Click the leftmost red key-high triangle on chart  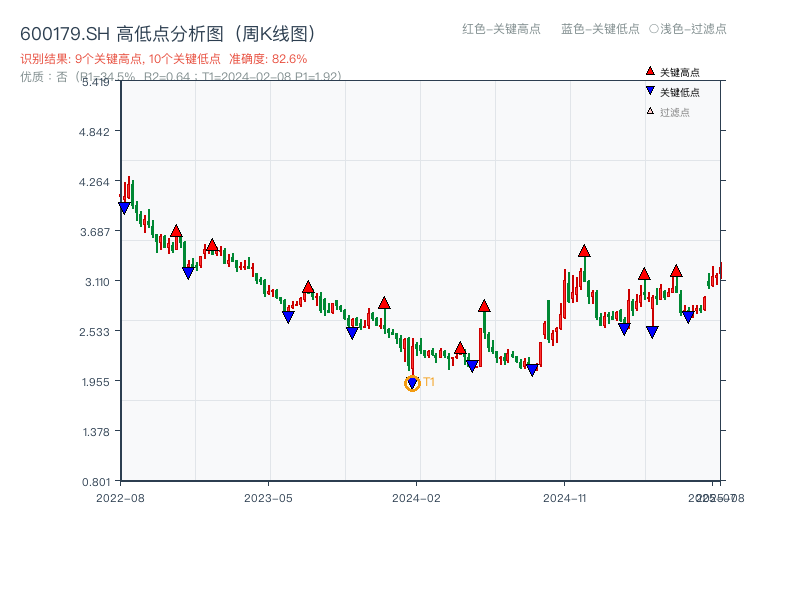(176, 231)
